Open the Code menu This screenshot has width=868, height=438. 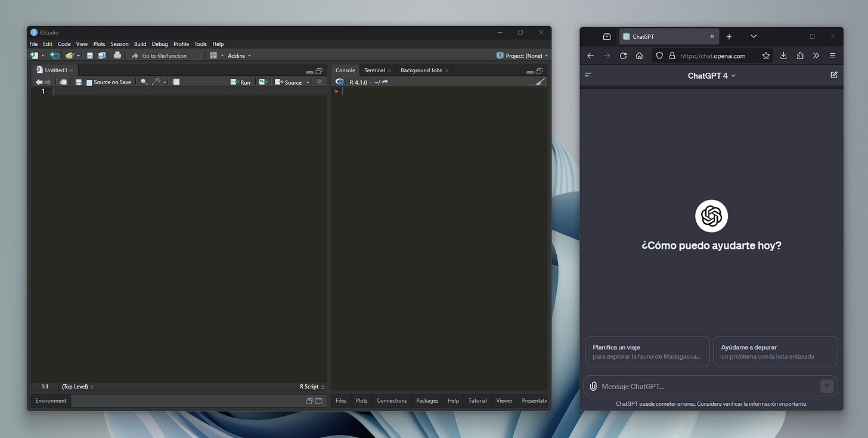(64, 44)
